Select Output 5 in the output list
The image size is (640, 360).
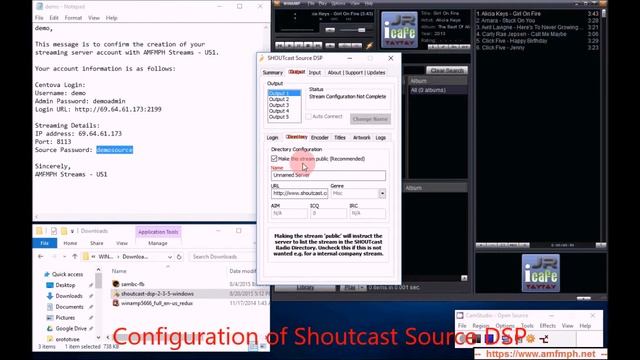pyautogui.click(x=279, y=117)
